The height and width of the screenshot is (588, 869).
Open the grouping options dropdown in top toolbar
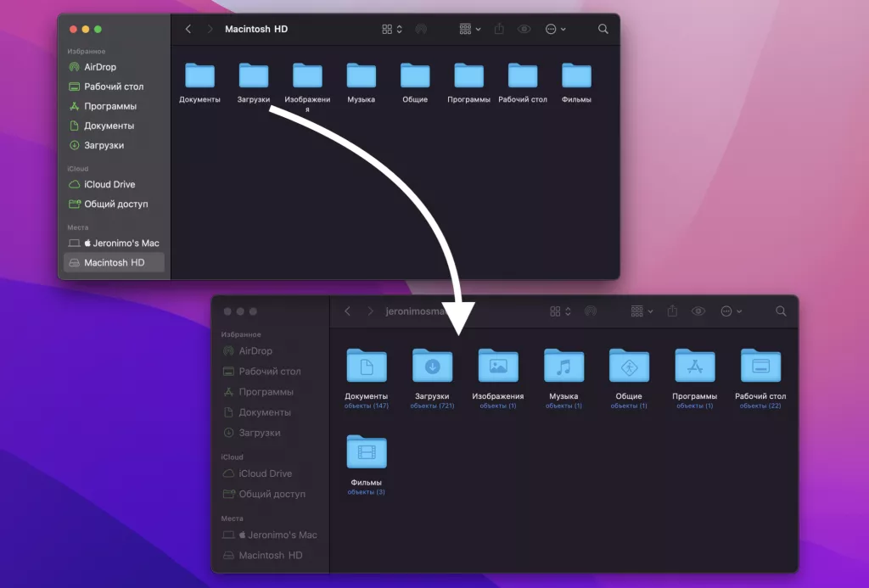[466, 28]
